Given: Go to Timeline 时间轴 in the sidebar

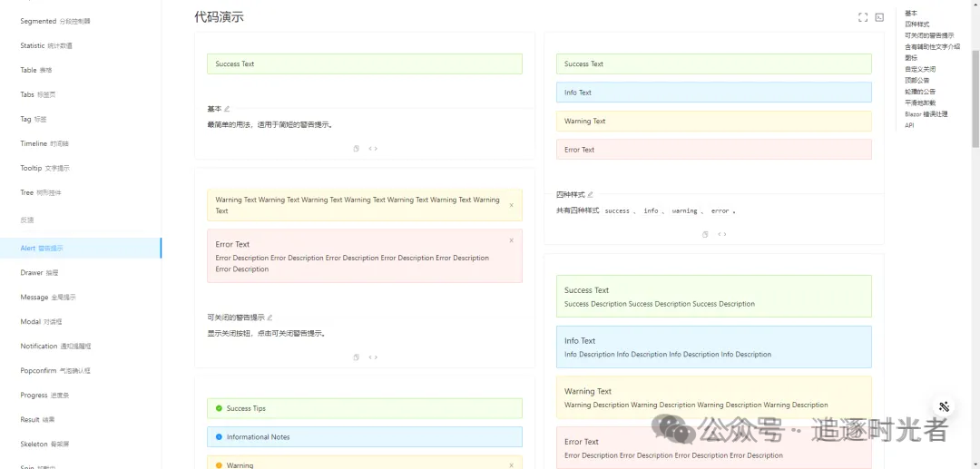Looking at the screenshot, I should coord(45,143).
